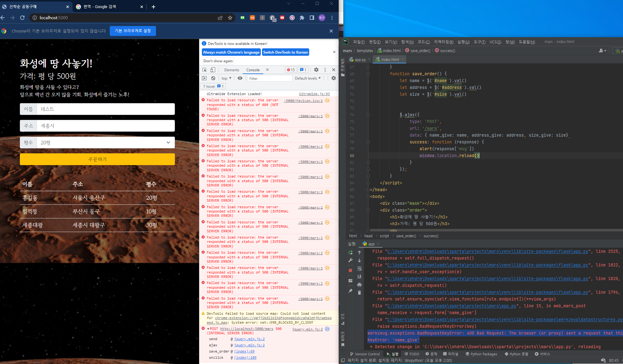The height and width of the screenshot is (364, 623).
Task: Open PyCharm VCS menu
Action: coord(495,42)
